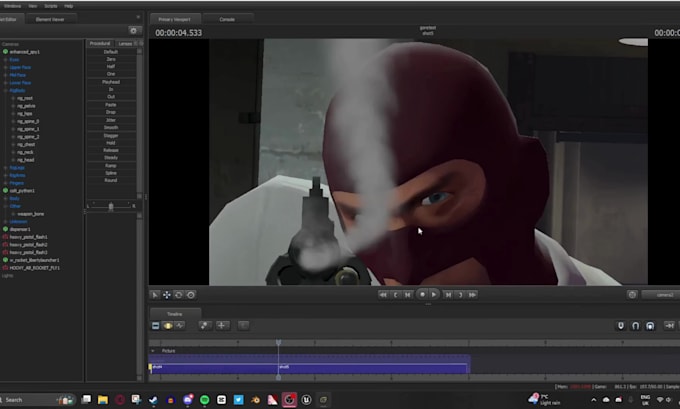
Task: Activate the screen-space circle manipulator tool
Action: click(191, 295)
